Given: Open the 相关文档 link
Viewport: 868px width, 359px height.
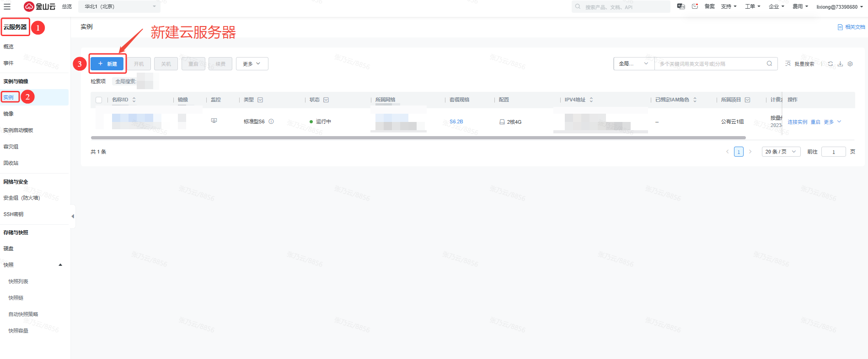Looking at the screenshot, I should 855,27.
